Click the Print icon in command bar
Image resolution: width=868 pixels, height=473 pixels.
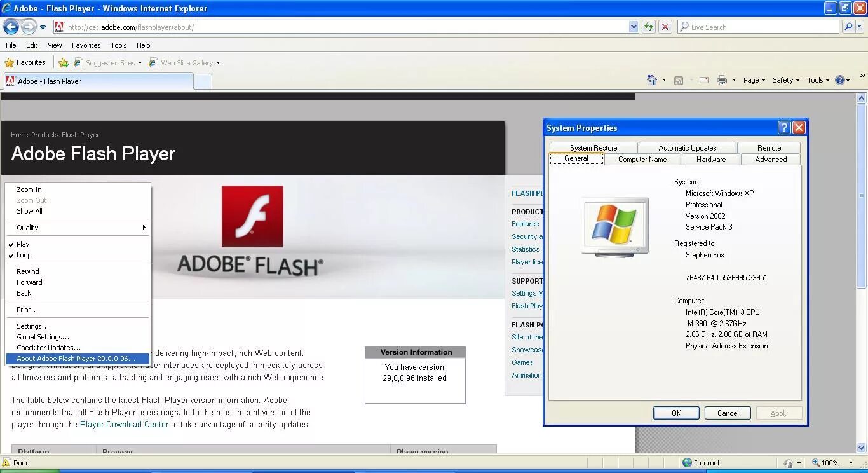click(x=721, y=80)
